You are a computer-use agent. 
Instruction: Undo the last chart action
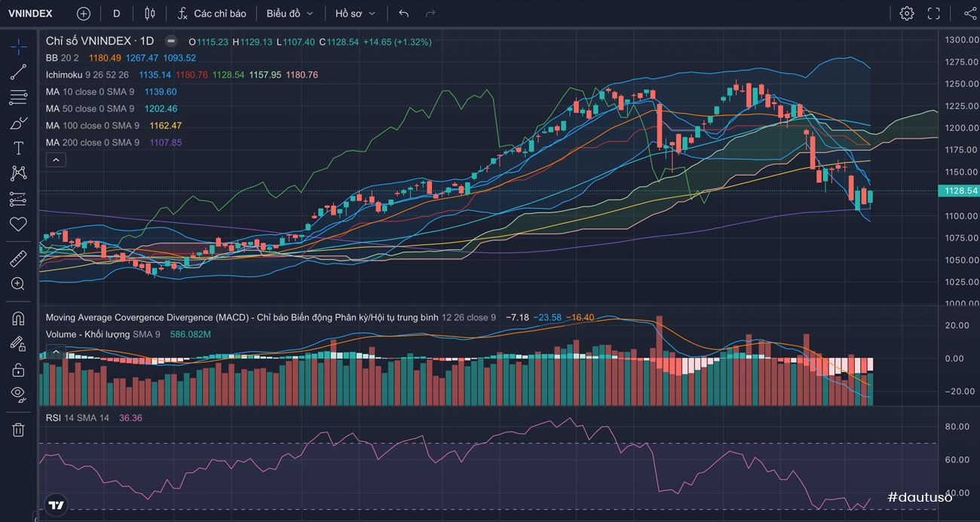tap(404, 14)
